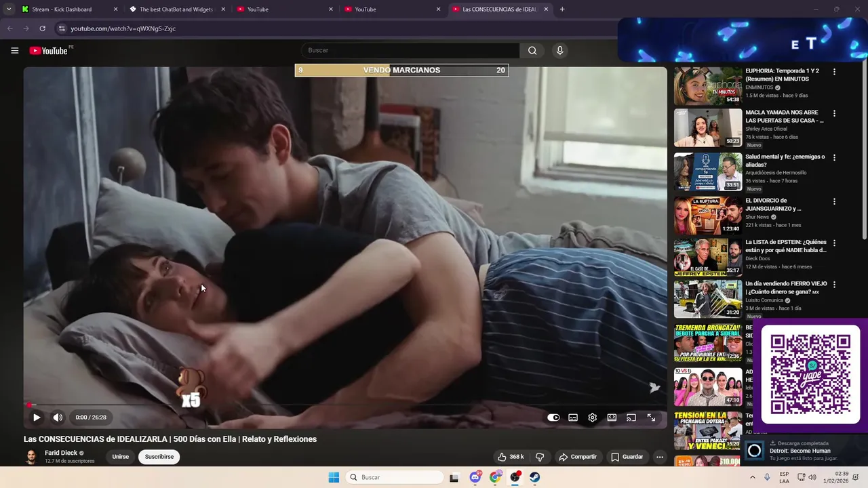Close the Kick Dashboard tab
The image size is (868, 488).
(x=115, y=9)
